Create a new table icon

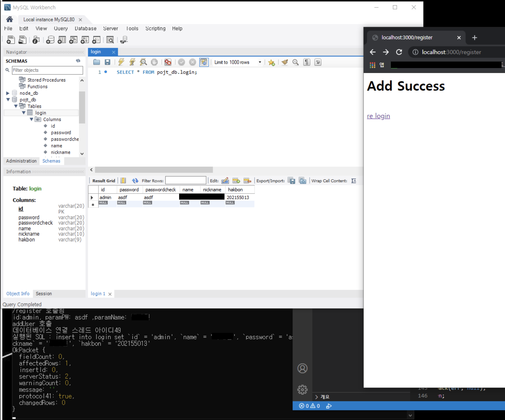coord(62,40)
